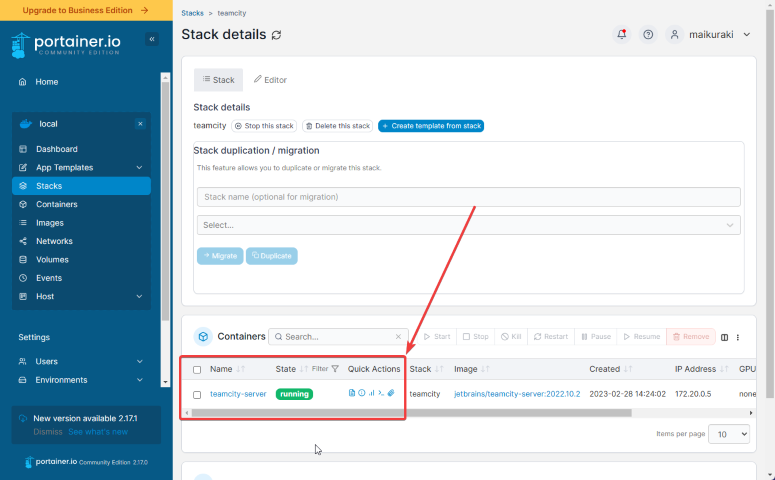775x480 pixels.
Task: Open the teamcity-server container link
Action: click(x=238, y=394)
